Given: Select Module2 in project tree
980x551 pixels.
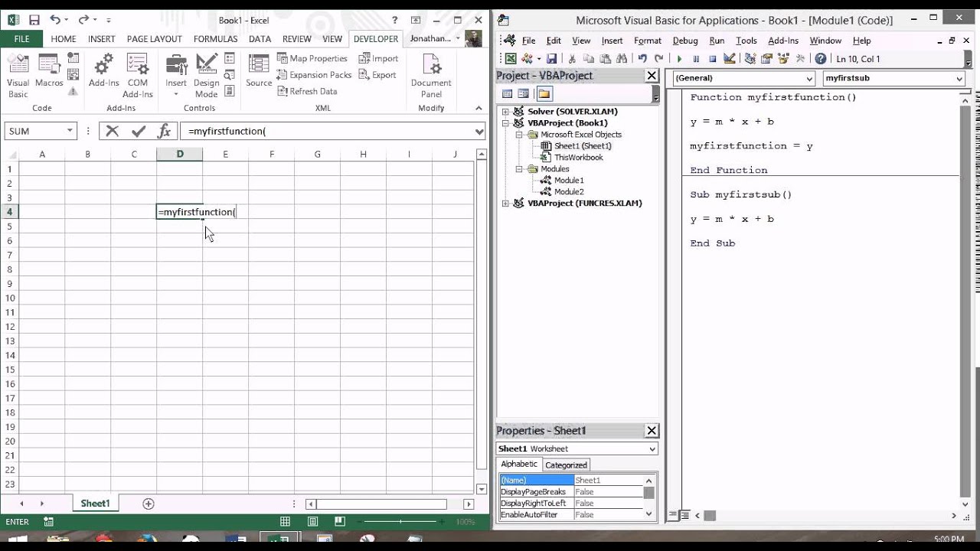Looking at the screenshot, I should 569,192.
